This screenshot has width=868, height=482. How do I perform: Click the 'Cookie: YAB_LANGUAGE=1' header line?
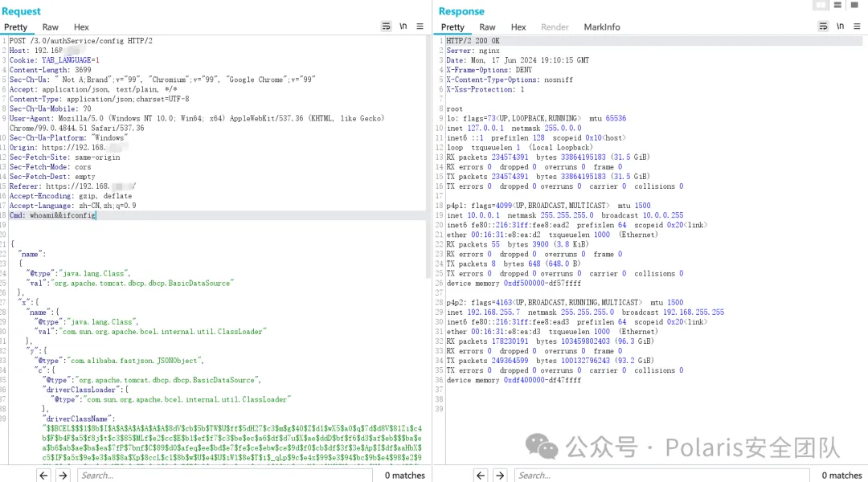click(55, 60)
